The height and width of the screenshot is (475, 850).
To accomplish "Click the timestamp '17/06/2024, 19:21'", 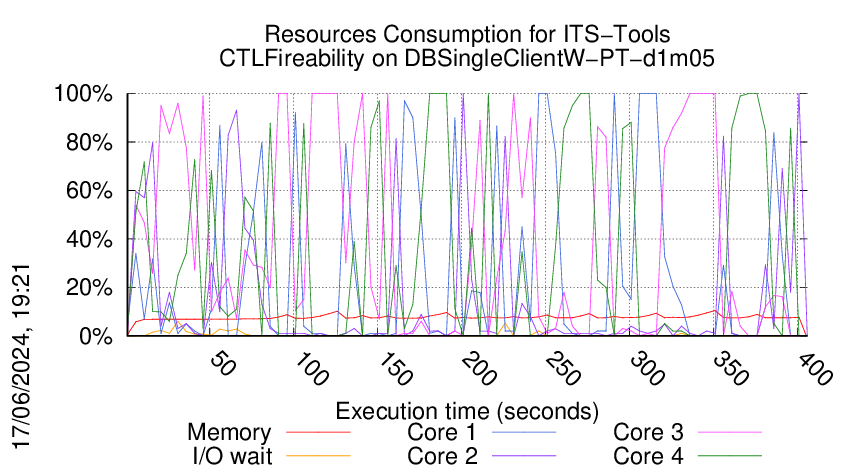I will 21,356.
